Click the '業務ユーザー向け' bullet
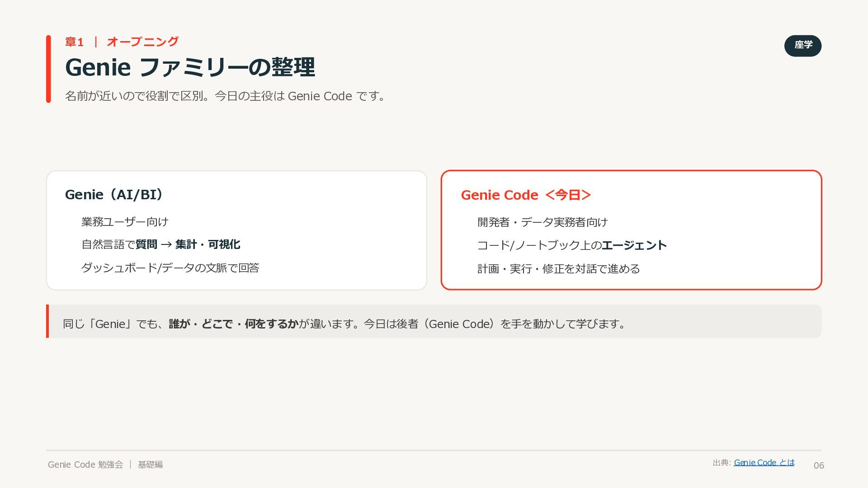The height and width of the screenshot is (488, 868). [x=125, y=222]
